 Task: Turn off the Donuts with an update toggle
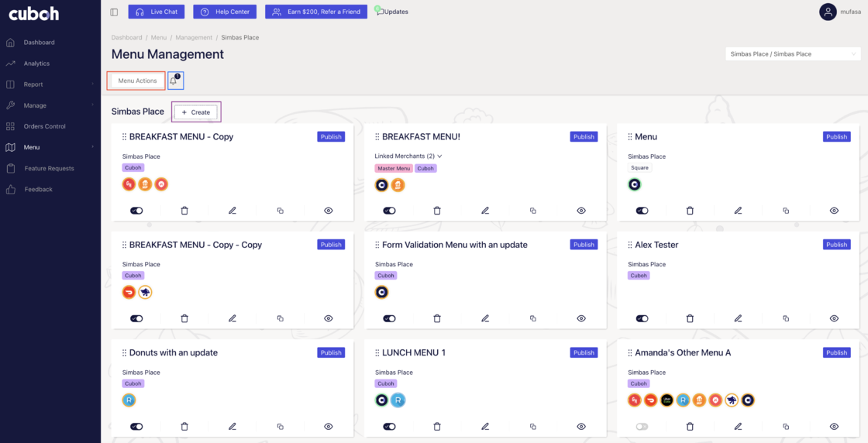(x=136, y=427)
